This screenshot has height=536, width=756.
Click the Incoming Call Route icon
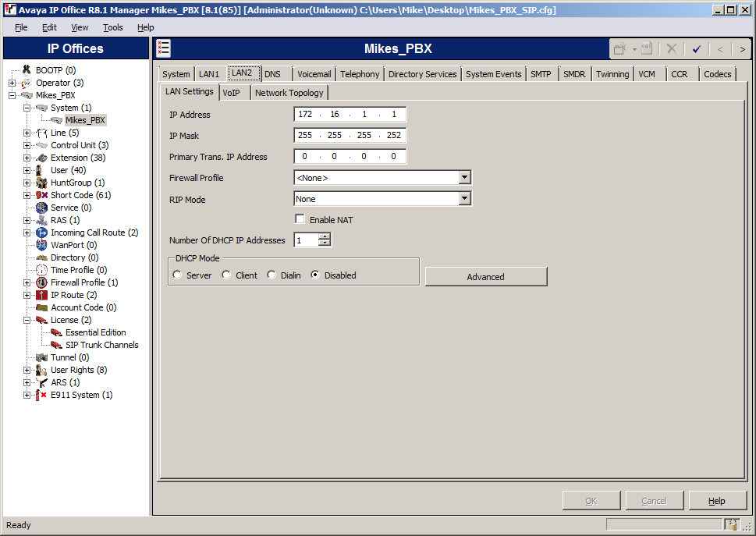coord(42,233)
